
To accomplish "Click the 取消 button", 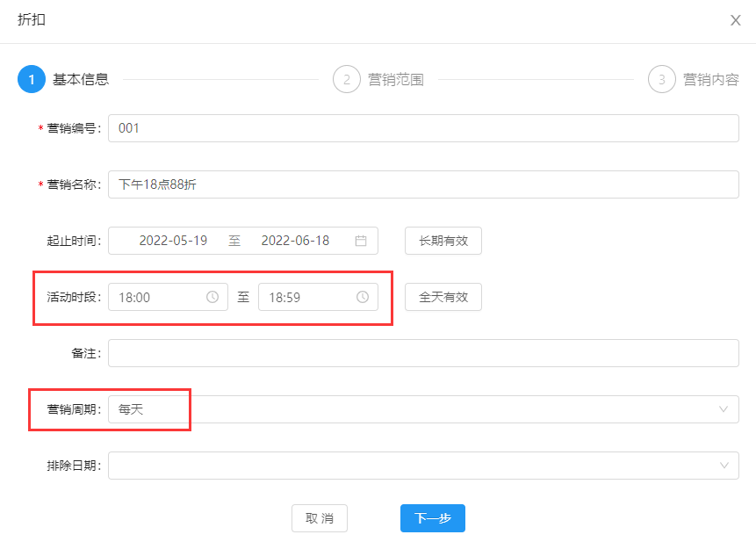I will pos(319,518).
